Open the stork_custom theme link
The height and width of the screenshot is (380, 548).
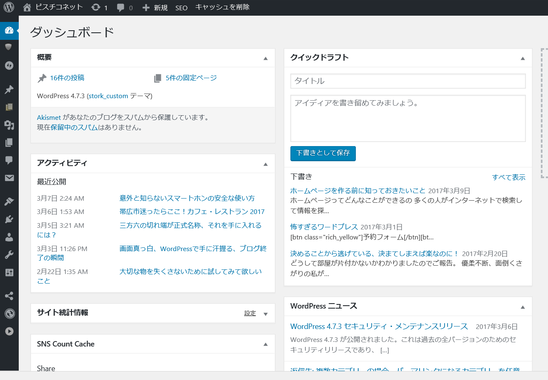coord(108,96)
